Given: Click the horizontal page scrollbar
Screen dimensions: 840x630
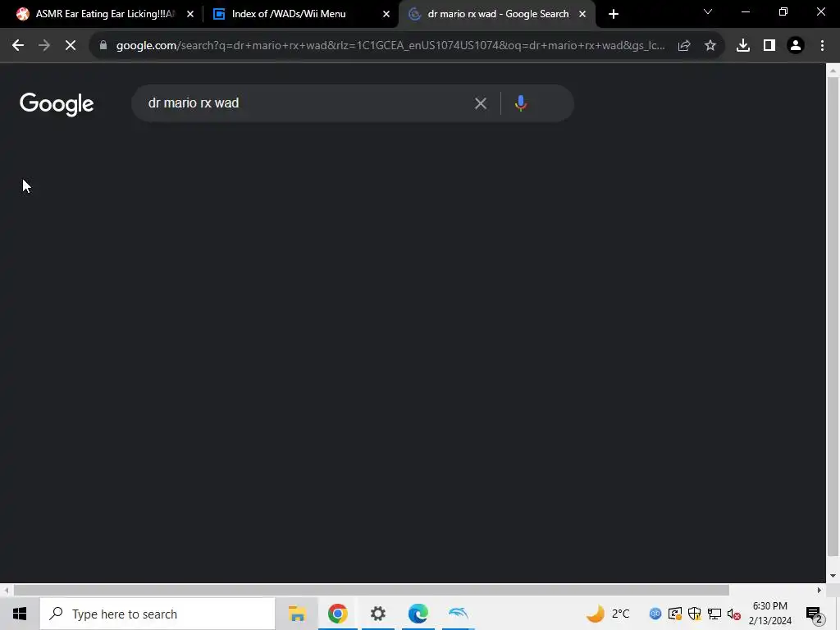Looking at the screenshot, I should [372, 591].
